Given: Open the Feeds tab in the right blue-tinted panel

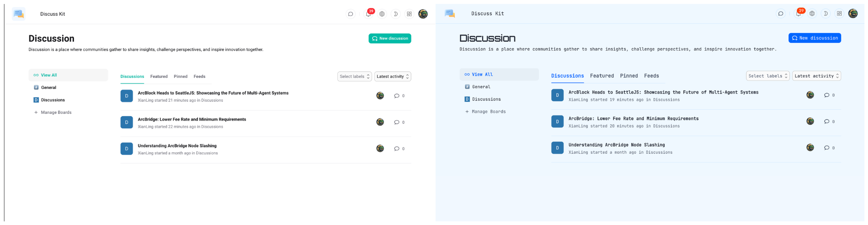Looking at the screenshot, I should click(x=651, y=76).
